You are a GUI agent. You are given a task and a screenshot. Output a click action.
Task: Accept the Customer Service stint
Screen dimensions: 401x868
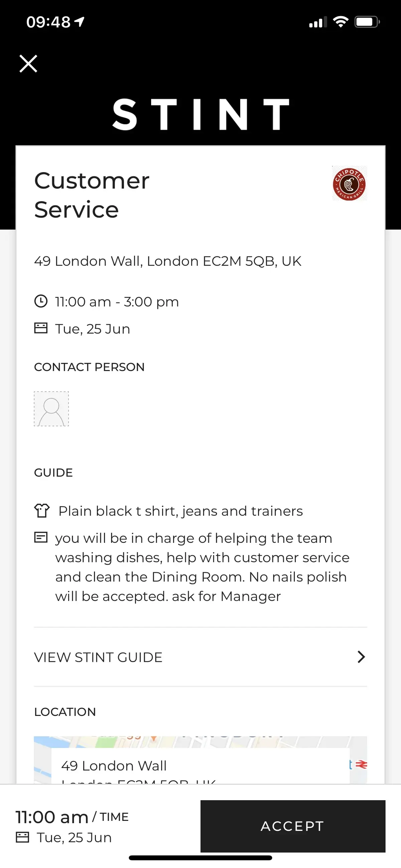click(292, 826)
